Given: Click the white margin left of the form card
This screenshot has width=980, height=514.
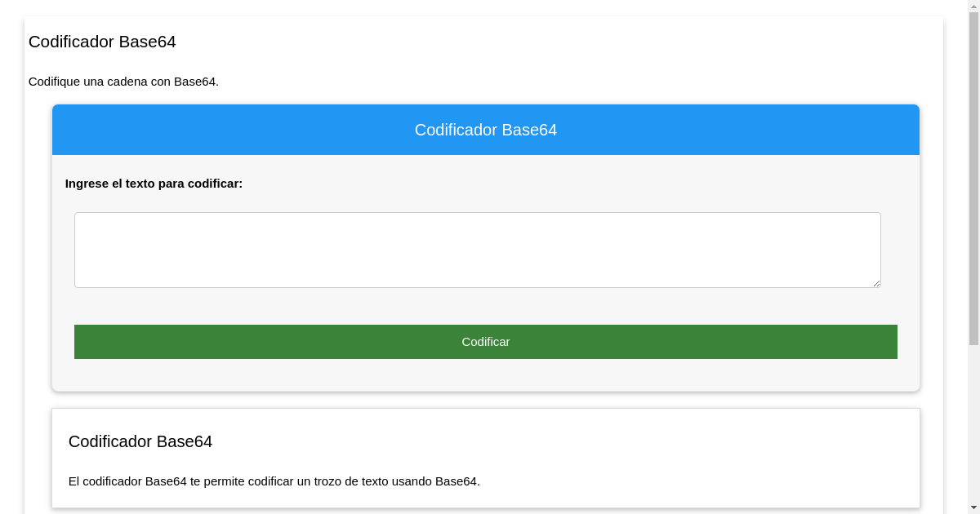Looking at the screenshot, I should click(37, 245).
